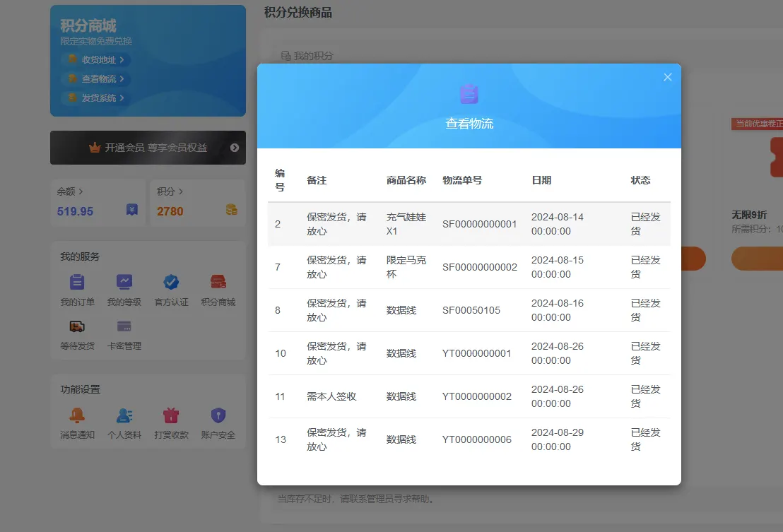Click the balance value 519.95
The height and width of the screenshot is (532, 783).
coord(75,211)
